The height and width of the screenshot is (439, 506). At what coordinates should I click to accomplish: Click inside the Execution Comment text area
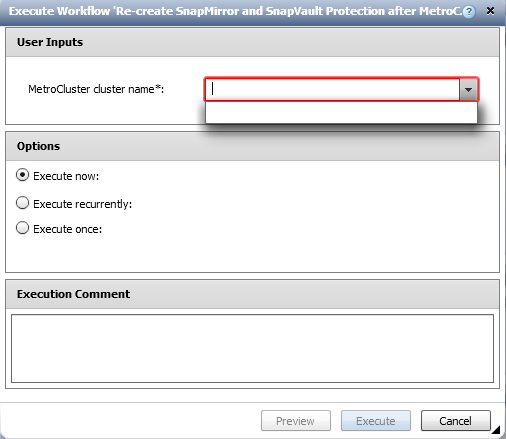[x=252, y=348]
